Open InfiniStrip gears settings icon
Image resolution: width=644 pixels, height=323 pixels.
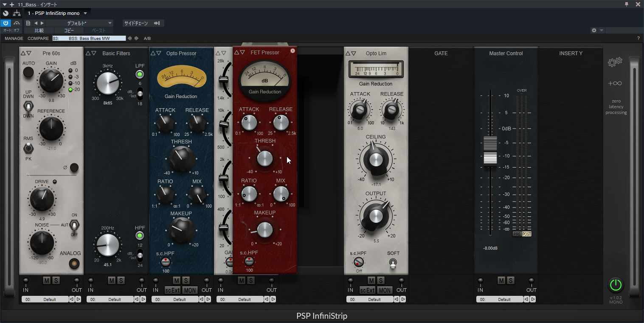pyautogui.click(x=615, y=62)
